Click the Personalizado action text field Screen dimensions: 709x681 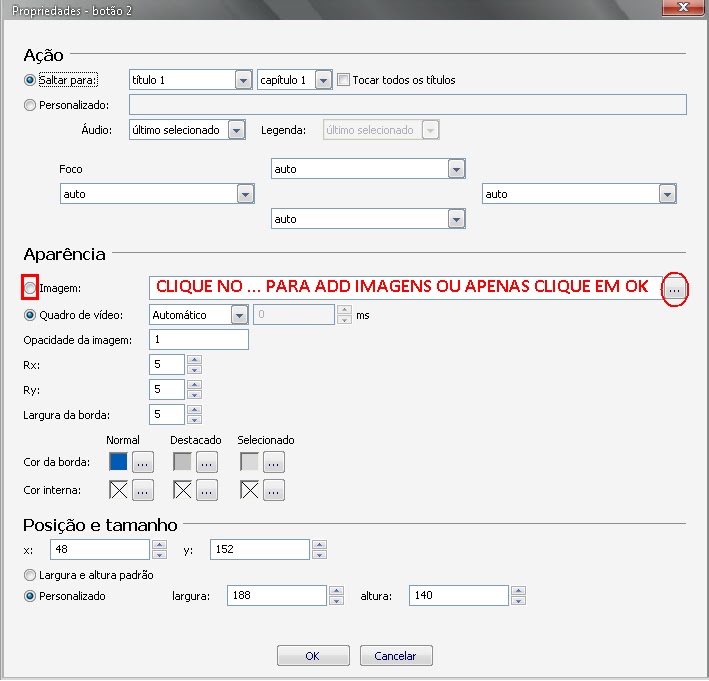click(408, 104)
